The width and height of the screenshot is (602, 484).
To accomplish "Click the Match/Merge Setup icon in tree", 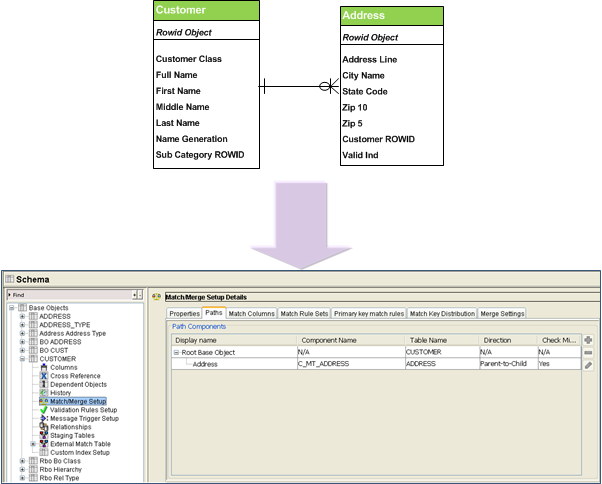I will [x=44, y=401].
